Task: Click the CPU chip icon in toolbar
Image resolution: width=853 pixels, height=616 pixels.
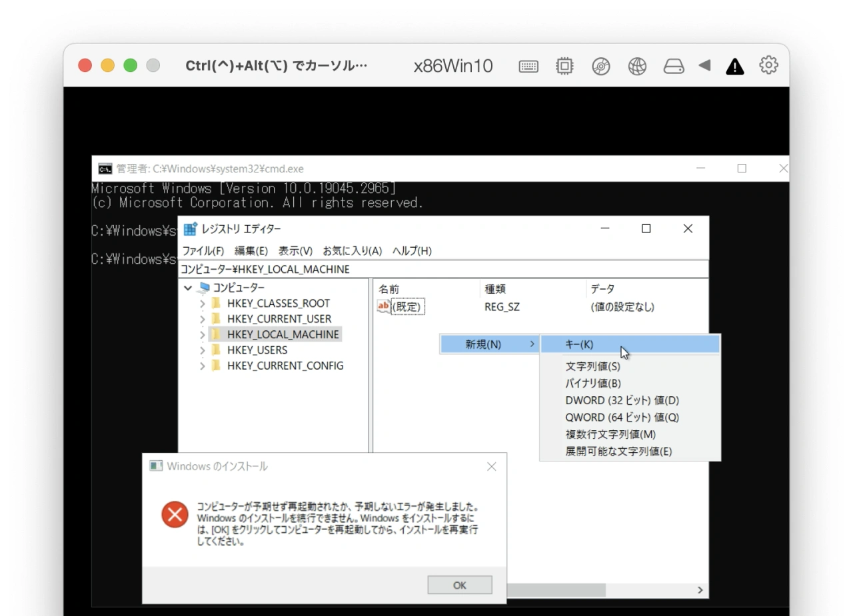Action: click(x=564, y=65)
